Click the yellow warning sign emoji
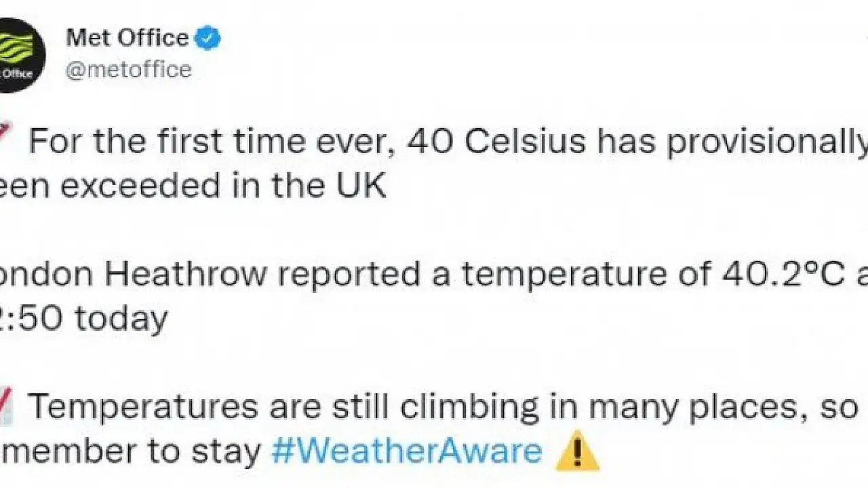868x488 pixels. point(577,451)
